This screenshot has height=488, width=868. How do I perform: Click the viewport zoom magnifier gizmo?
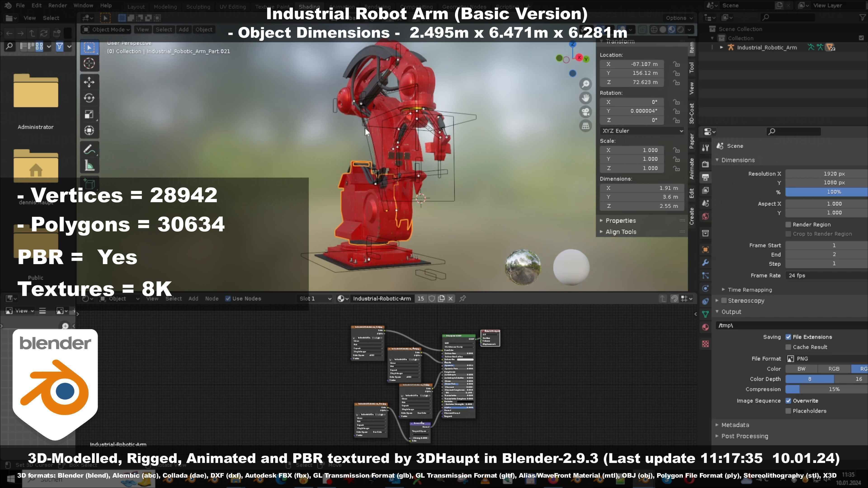[586, 84]
